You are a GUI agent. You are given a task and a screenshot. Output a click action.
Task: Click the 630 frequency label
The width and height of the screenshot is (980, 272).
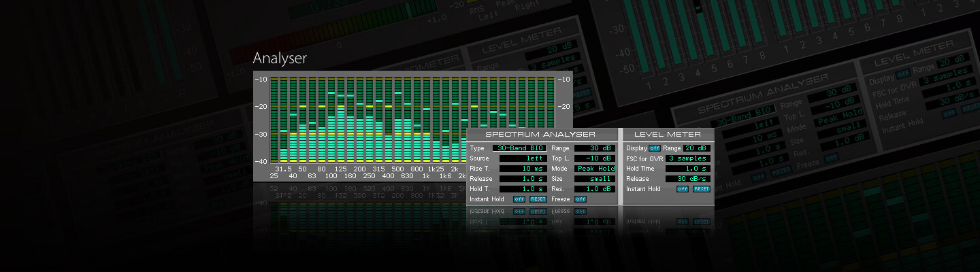[x=407, y=176]
